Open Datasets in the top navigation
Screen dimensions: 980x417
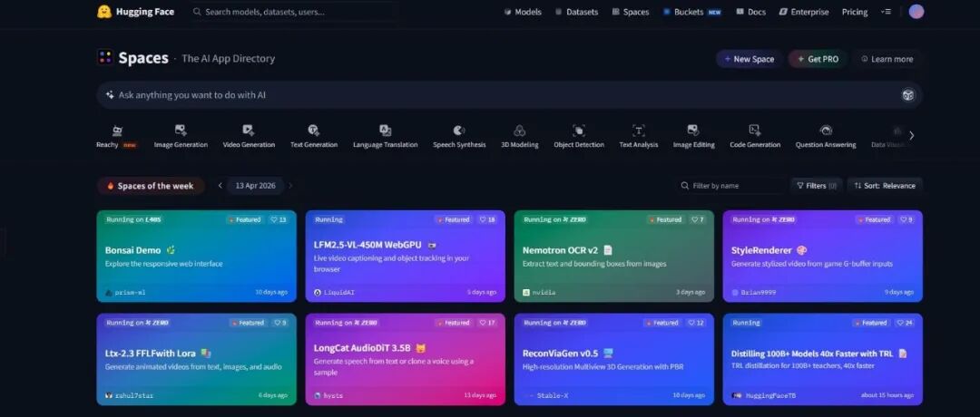[576, 12]
